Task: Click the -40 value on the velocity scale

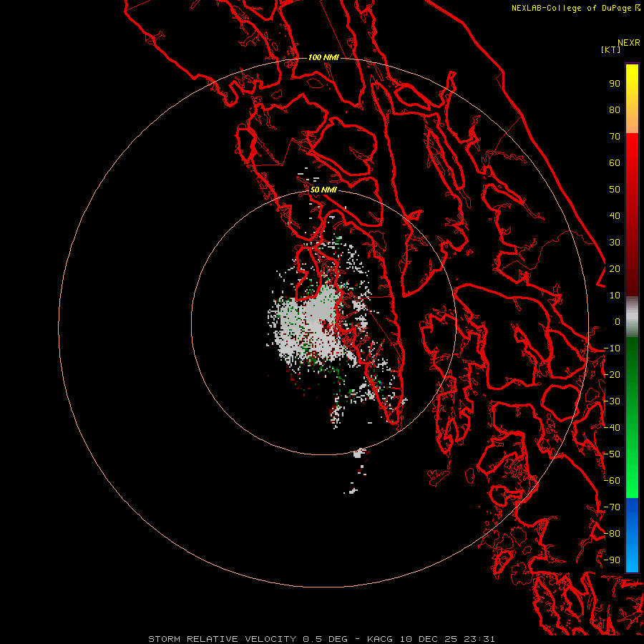Action: click(612, 428)
